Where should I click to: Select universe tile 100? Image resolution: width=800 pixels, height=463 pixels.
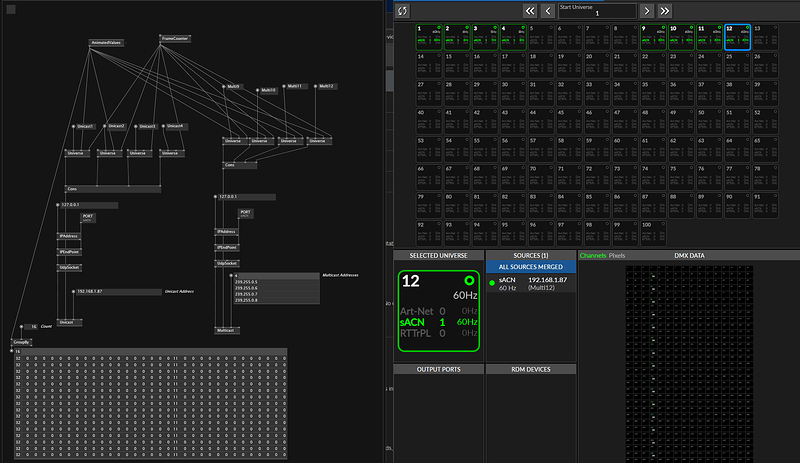[x=653, y=233]
